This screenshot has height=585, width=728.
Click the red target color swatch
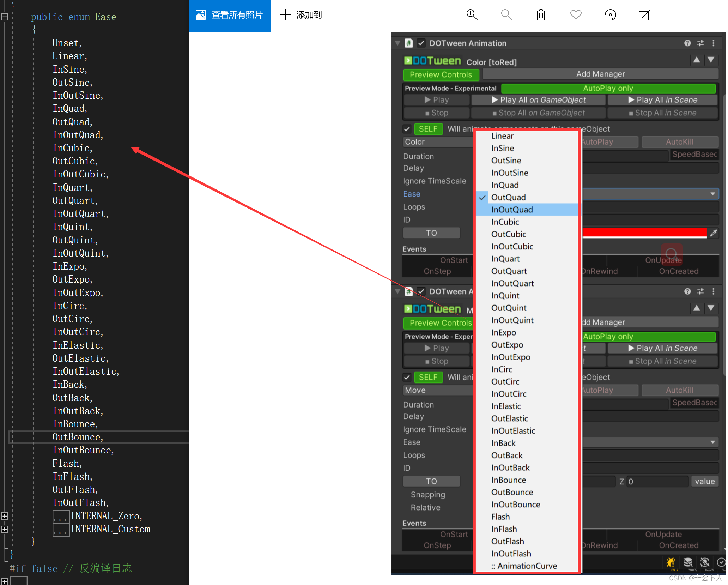pos(644,233)
